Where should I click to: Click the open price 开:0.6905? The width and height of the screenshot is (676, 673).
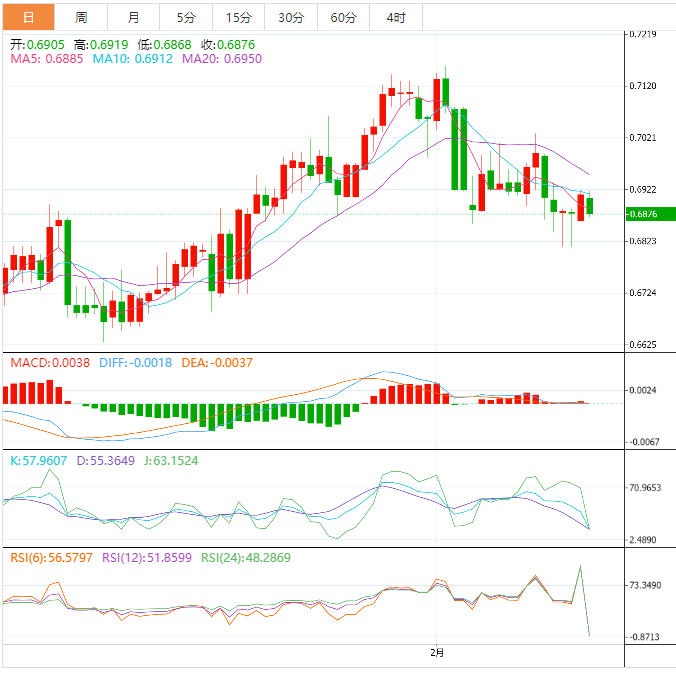pos(38,45)
